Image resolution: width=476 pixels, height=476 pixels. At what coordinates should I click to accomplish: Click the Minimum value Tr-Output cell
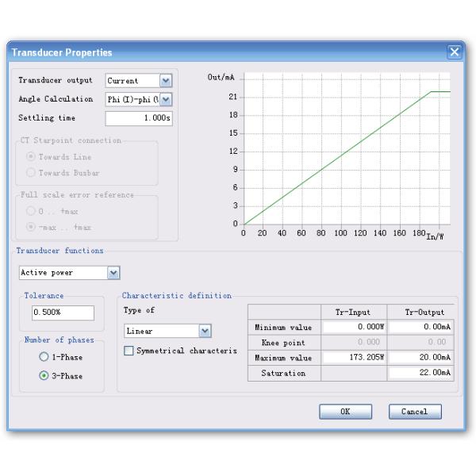tap(420, 328)
